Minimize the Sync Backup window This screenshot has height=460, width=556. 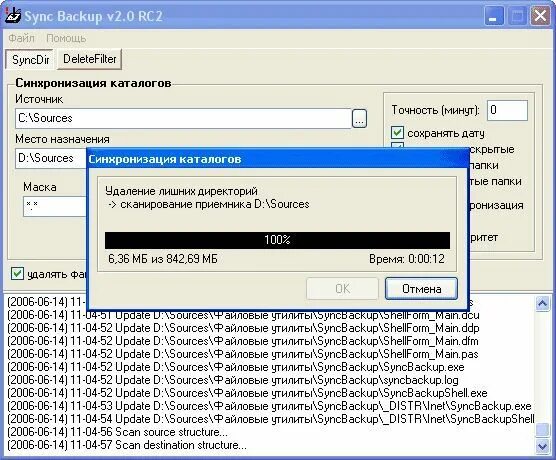(x=493, y=16)
